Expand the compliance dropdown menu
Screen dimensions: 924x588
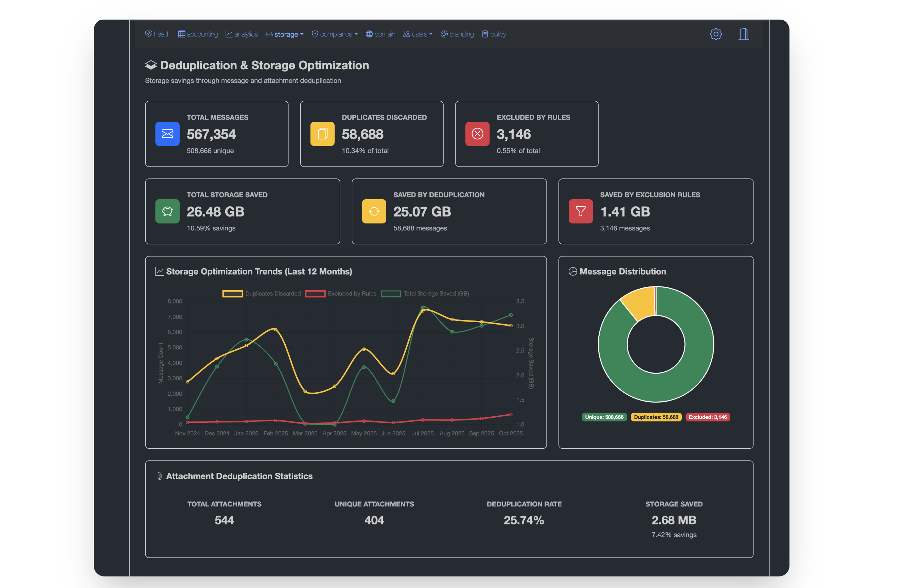pyautogui.click(x=335, y=34)
